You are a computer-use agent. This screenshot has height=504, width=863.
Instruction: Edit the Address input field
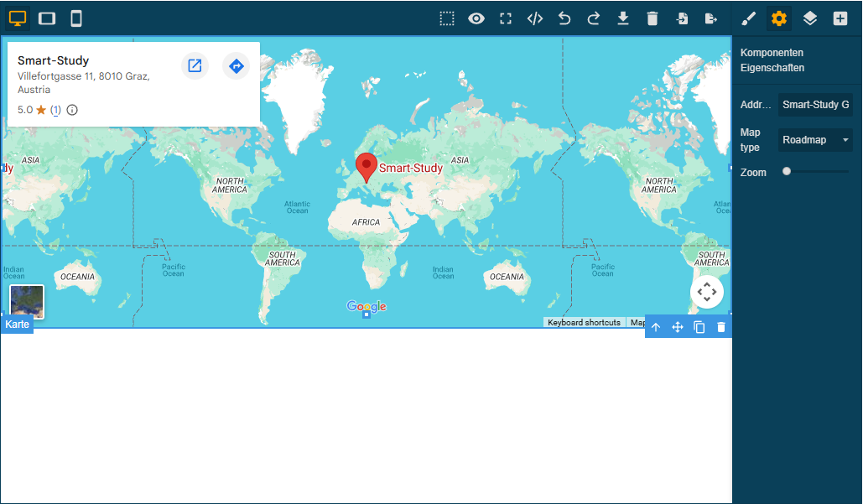[x=815, y=105]
